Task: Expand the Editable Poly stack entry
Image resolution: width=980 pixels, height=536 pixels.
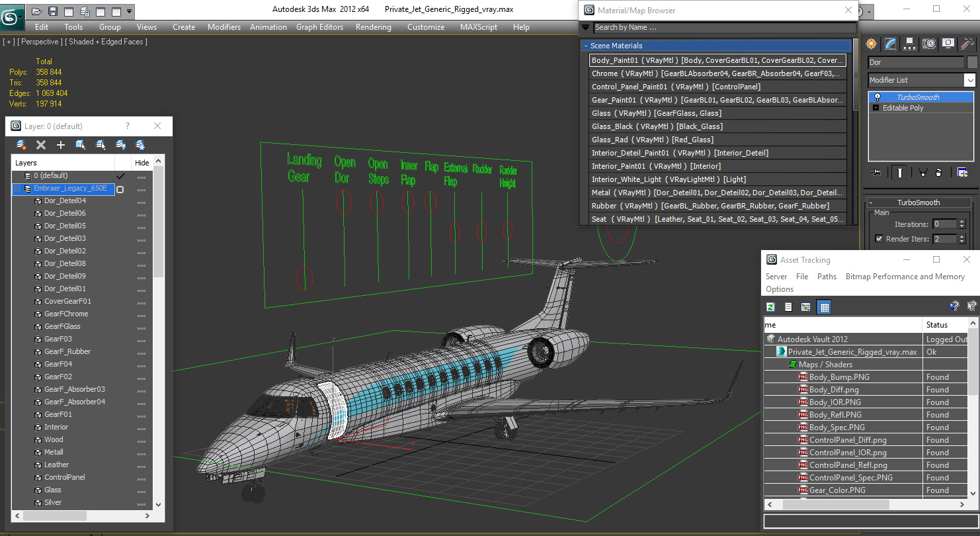Action: [876, 108]
